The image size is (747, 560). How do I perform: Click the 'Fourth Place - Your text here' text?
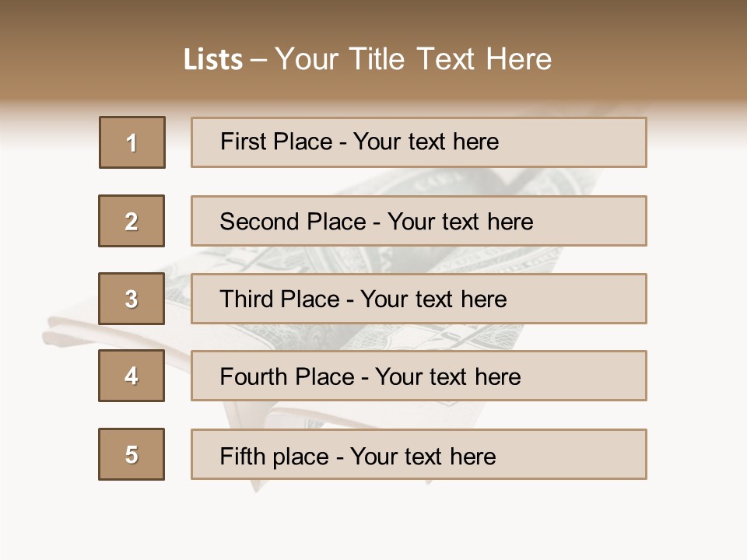coord(370,377)
